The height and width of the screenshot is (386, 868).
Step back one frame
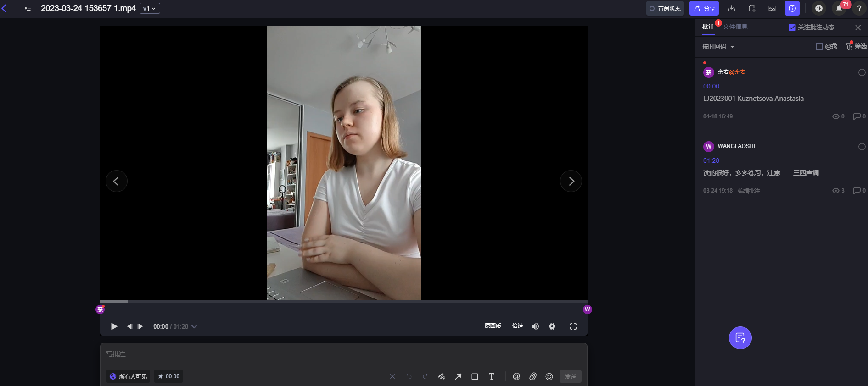(130, 326)
